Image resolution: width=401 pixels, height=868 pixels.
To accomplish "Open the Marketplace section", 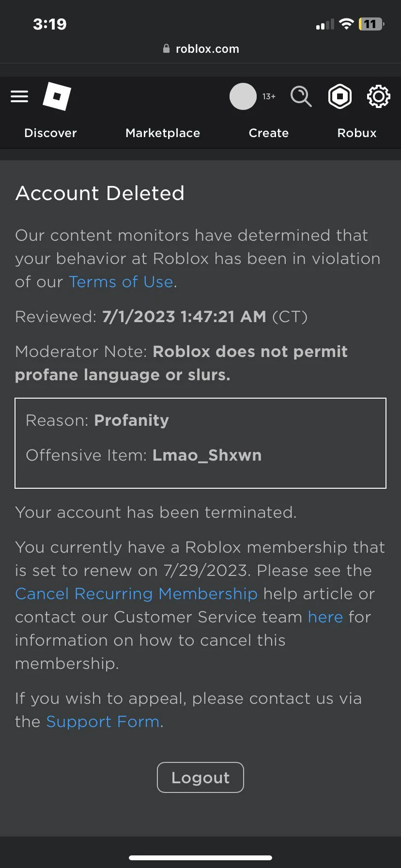I will [x=162, y=133].
